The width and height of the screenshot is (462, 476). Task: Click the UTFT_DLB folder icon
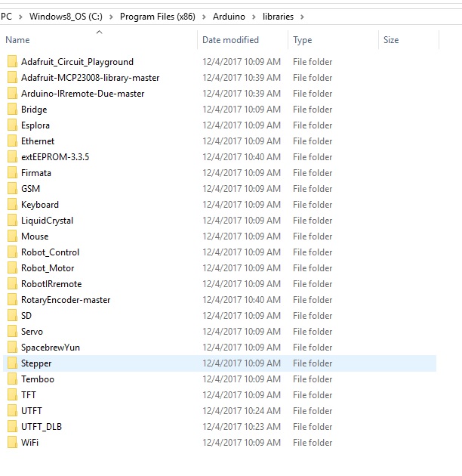coord(12,427)
